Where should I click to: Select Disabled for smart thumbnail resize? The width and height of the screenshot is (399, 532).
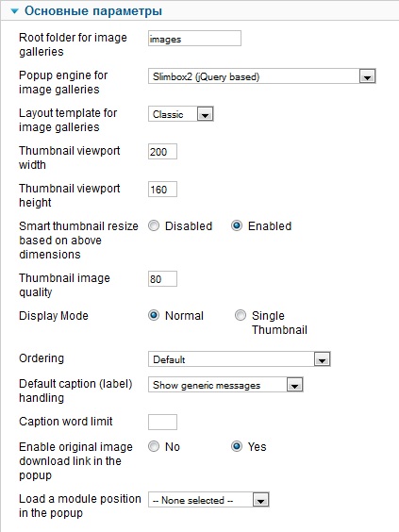coord(154,226)
